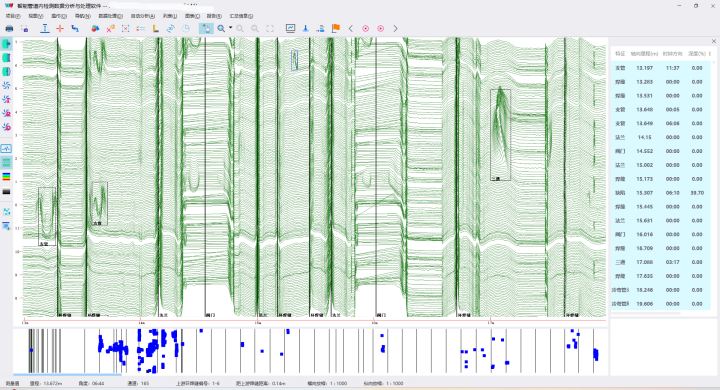Open the 导航(N) menu
The height and width of the screenshot is (390, 720).
83,16
